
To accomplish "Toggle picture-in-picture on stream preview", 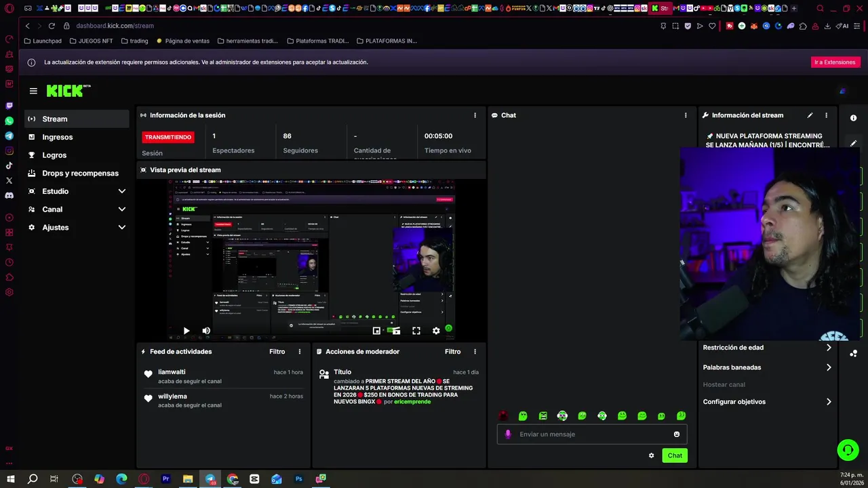I will click(x=376, y=331).
